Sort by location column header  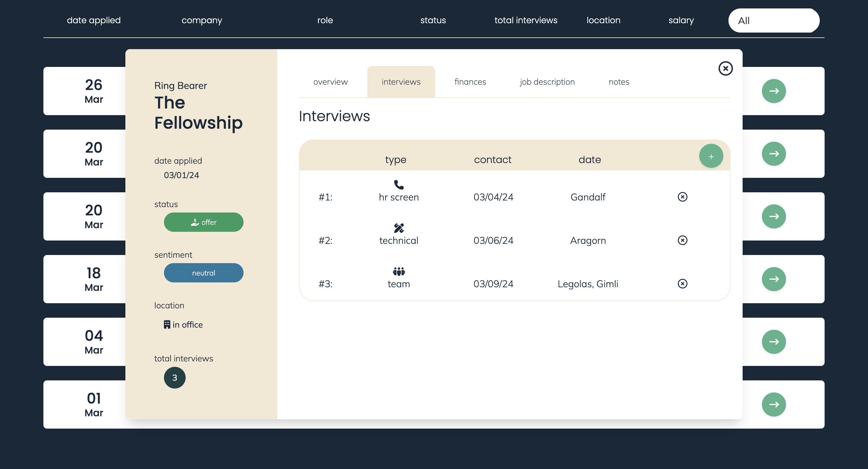pyautogui.click(x=603, y=20)
